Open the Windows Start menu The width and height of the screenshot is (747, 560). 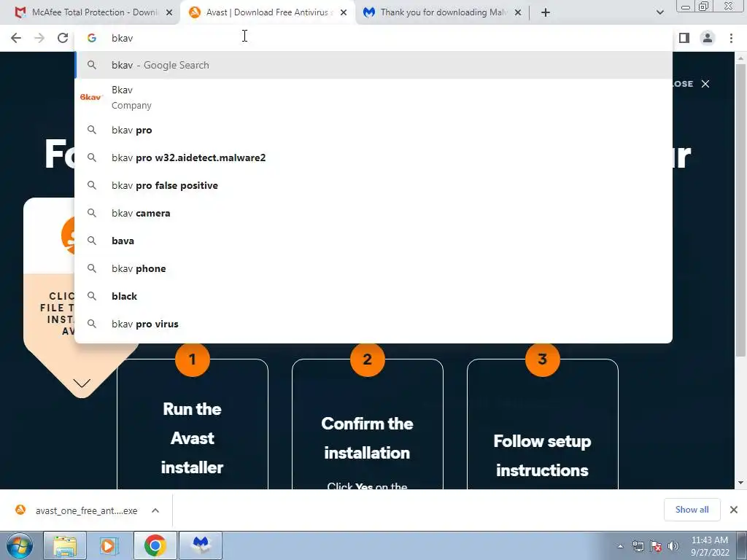point(20,545)
